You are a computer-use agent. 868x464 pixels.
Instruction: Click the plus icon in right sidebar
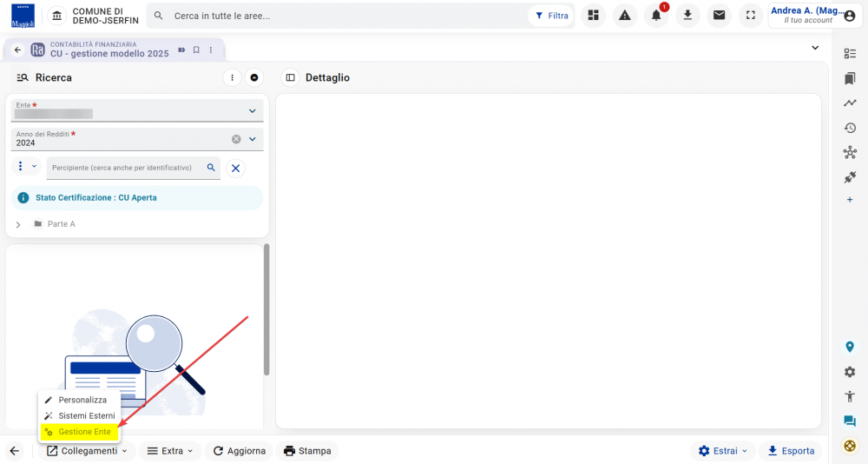point(850,200)
